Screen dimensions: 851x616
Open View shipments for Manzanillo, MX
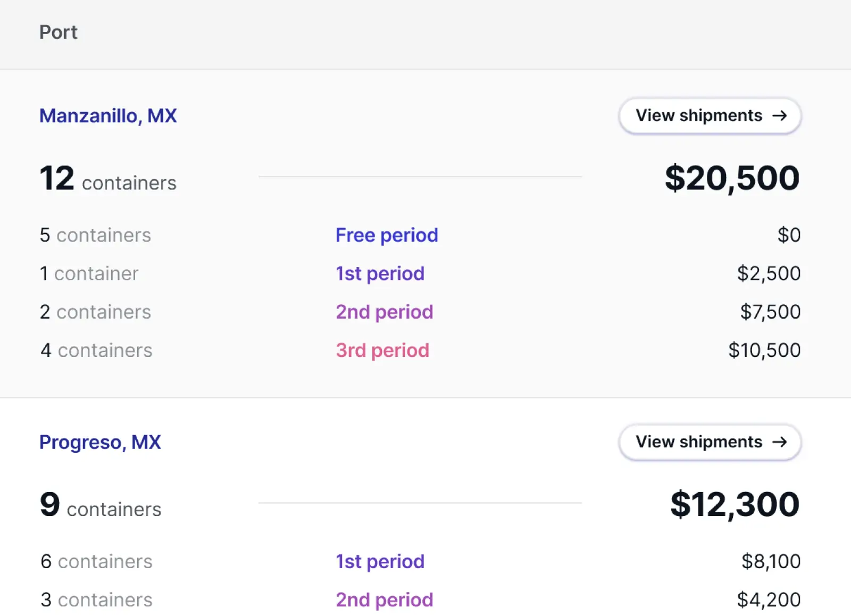710,115
